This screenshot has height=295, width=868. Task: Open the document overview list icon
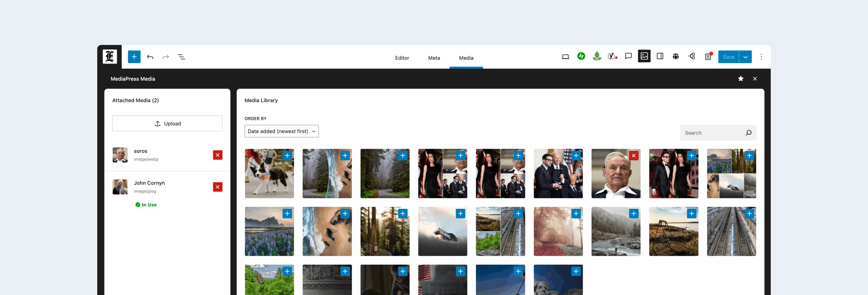[x=181, y=57]
